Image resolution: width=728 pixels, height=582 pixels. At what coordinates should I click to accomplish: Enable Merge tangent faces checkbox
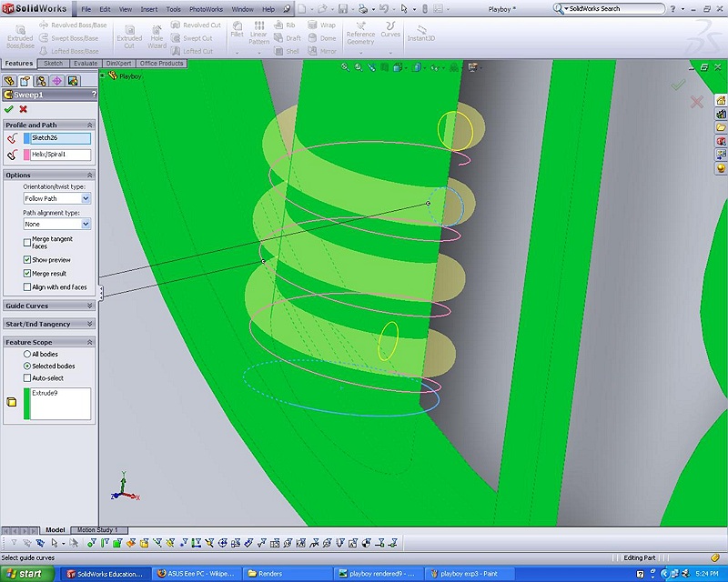coord(27,243)
